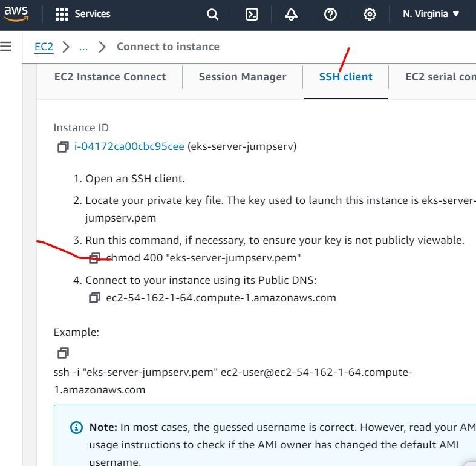
Task: Select the SSH client tab
Action: [x=346, y=77]
